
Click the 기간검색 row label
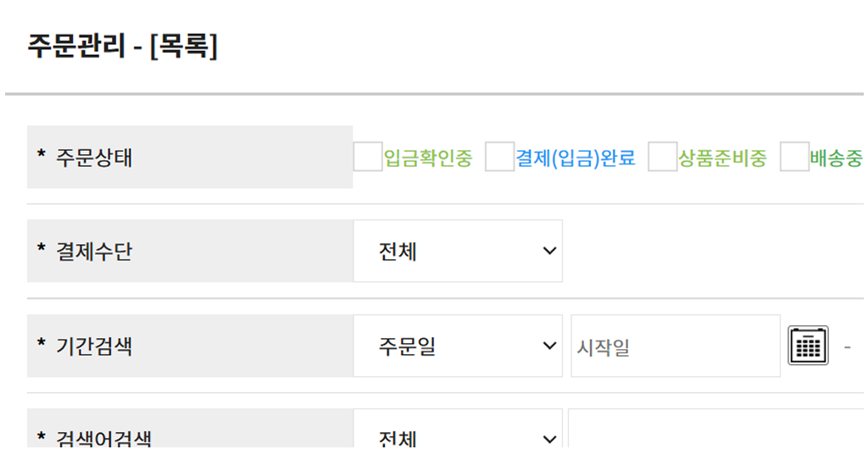click(94, 346)
